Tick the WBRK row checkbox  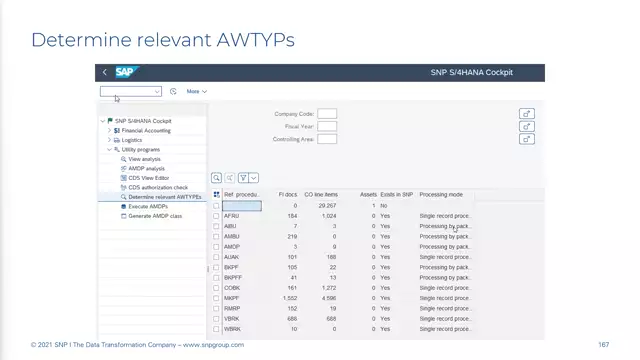coord(216,329)
